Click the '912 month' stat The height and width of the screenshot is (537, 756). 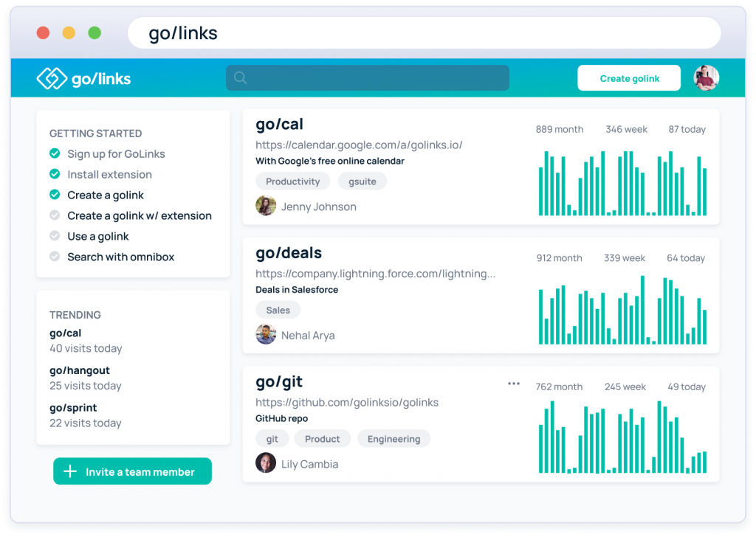coord(560,257)
